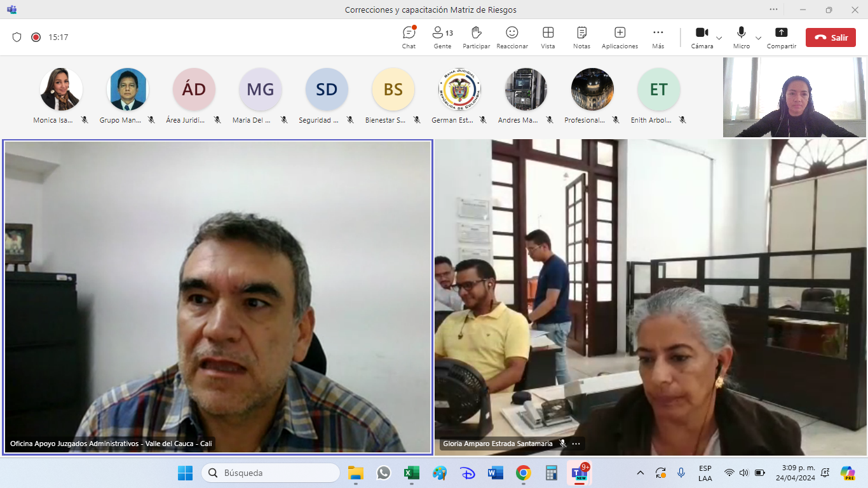The image size is (868, 488).
Task: Open Microsoft Teams taskbar icon
Action: 580,473
